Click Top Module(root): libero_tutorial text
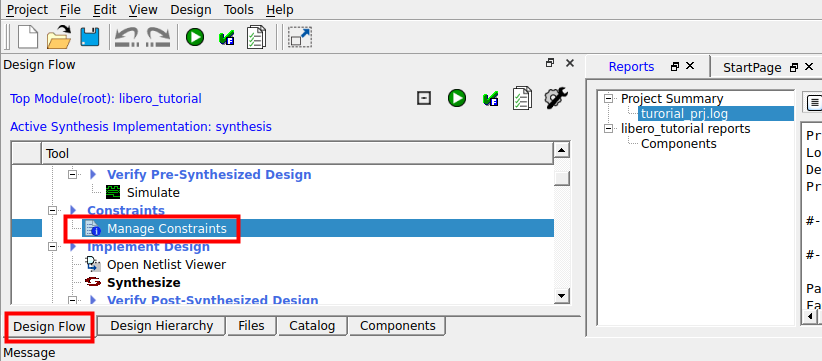The height and width of the screenshot is (361, 822). pyautogui.click(x=105, y=99)
